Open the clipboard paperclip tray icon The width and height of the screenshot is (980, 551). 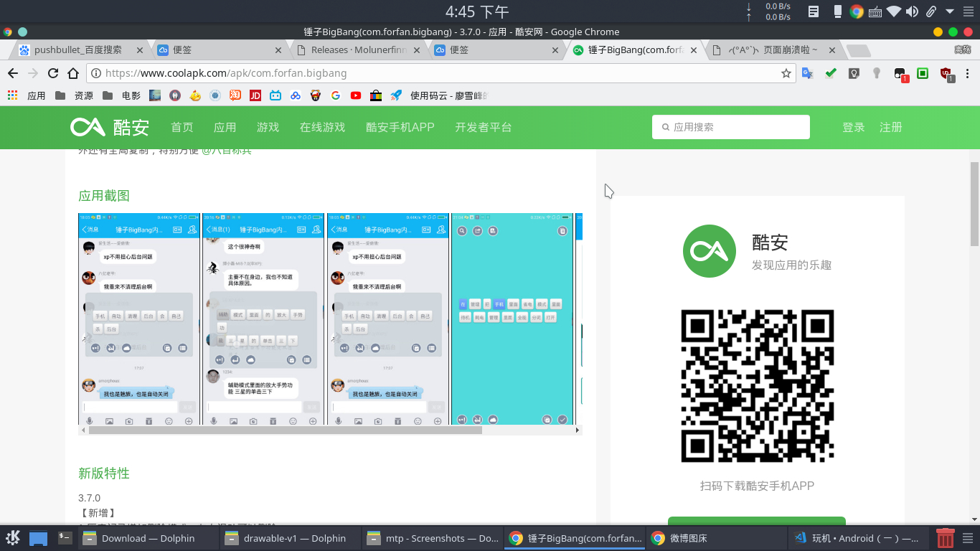931,11
